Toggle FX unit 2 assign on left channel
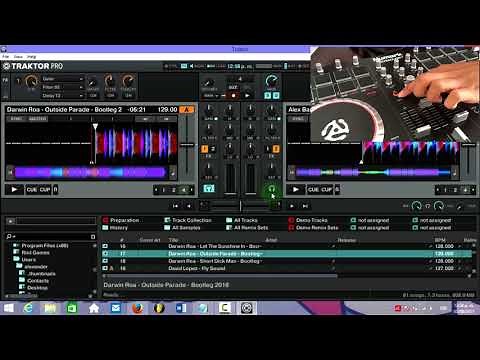 [212, 149]
